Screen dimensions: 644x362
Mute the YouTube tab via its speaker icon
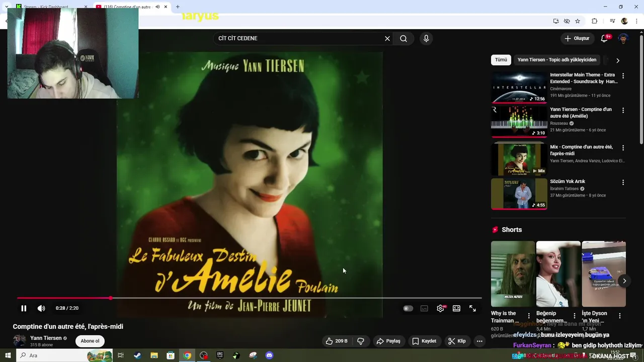[x=157, y=7]
